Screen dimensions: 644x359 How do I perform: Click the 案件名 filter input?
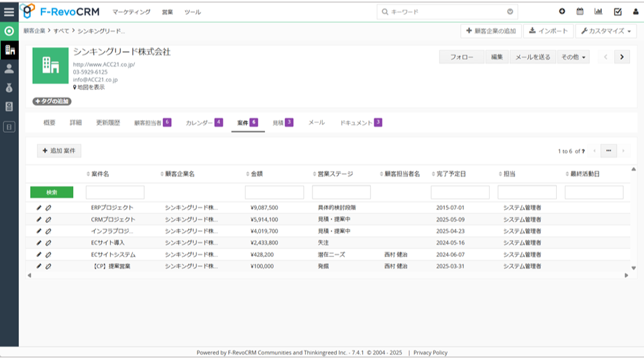[x=115, y=192]
